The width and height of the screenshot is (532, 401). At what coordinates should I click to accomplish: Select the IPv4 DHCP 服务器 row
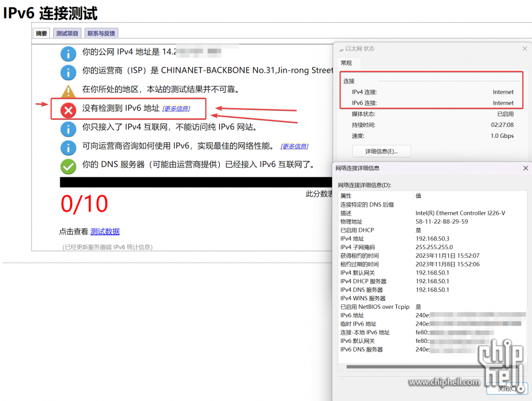[x=433, y=281]
